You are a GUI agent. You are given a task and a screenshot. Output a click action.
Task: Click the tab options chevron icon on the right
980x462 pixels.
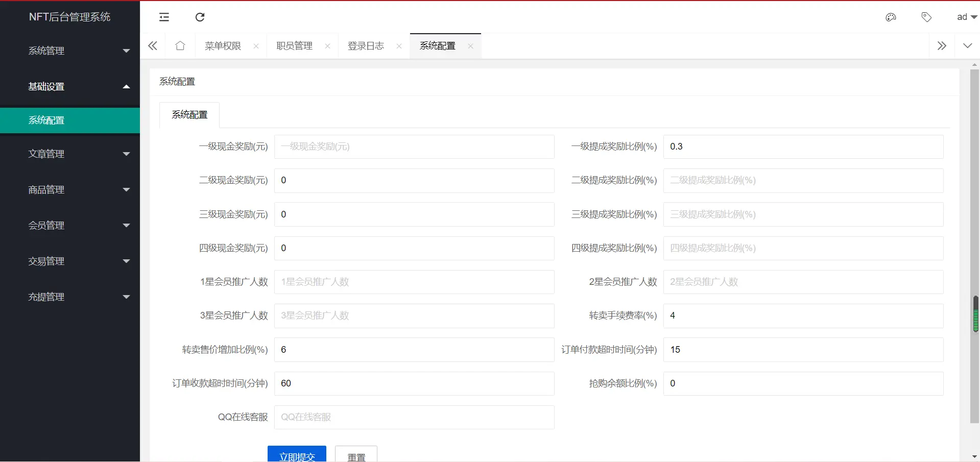click(967, 45)
